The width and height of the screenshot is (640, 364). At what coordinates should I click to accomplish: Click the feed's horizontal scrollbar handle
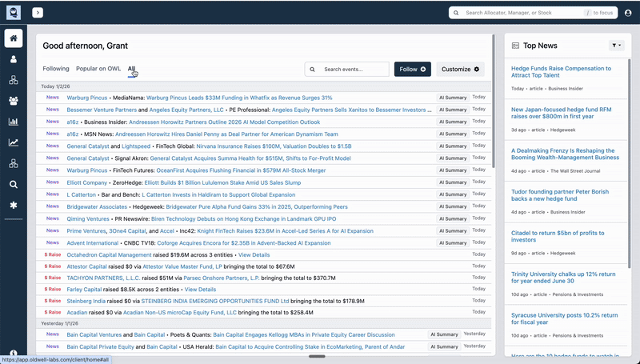point(317,356)
